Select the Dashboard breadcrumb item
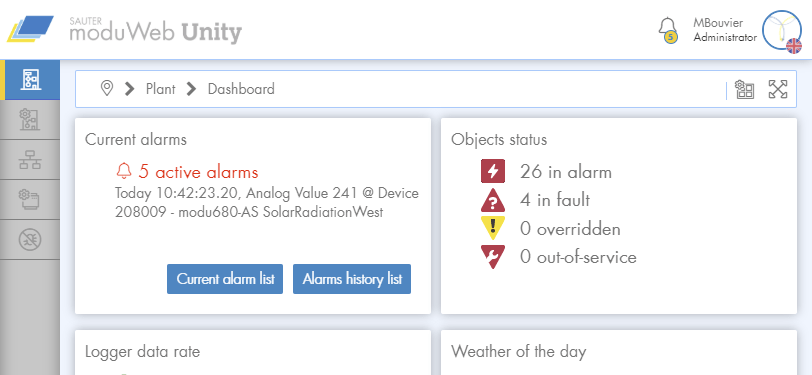Screen dimensions: 812x375 [241, 89]
